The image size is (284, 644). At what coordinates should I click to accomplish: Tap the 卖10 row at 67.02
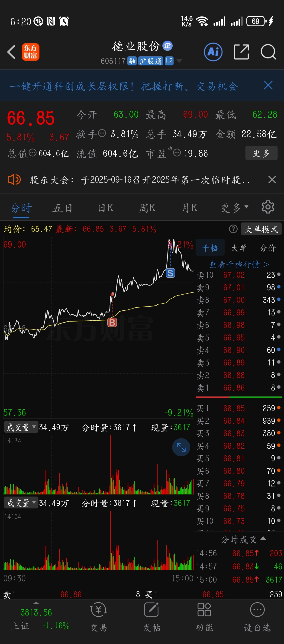(239, 275)
